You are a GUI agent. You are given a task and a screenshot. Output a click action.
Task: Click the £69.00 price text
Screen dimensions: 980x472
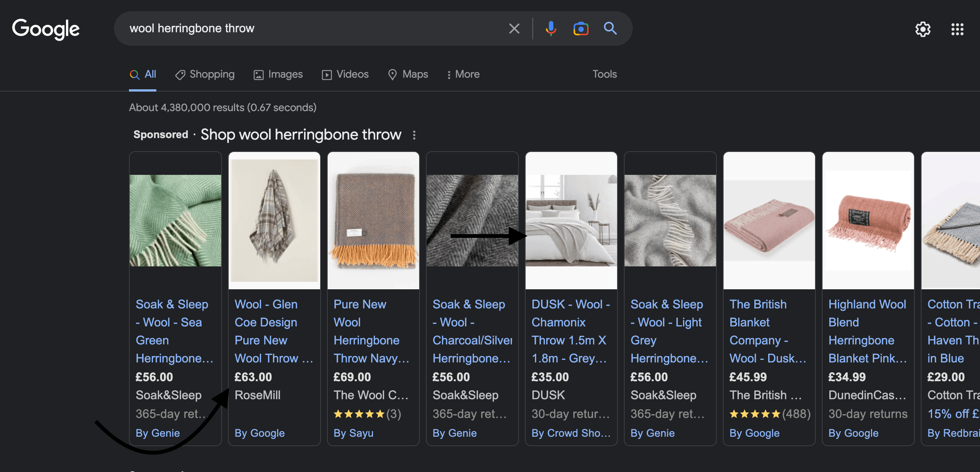click(352, 377)
